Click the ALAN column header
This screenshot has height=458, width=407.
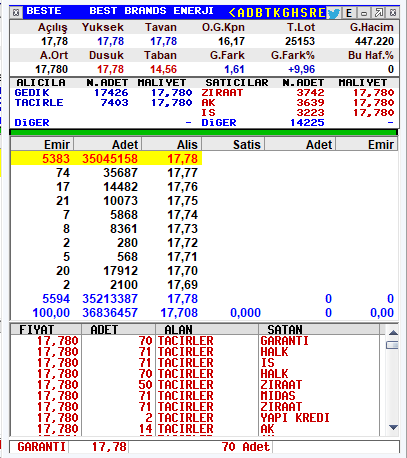(207, 330)
